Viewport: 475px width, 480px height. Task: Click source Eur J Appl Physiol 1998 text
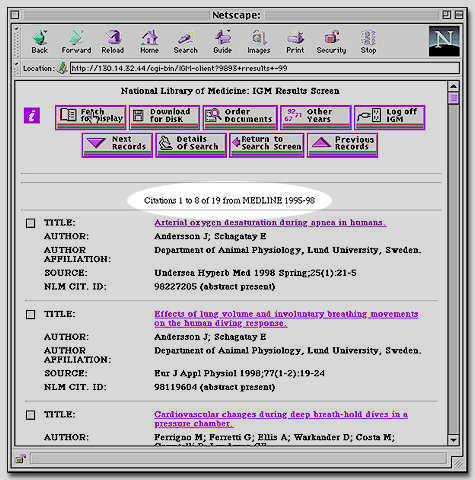239,373
